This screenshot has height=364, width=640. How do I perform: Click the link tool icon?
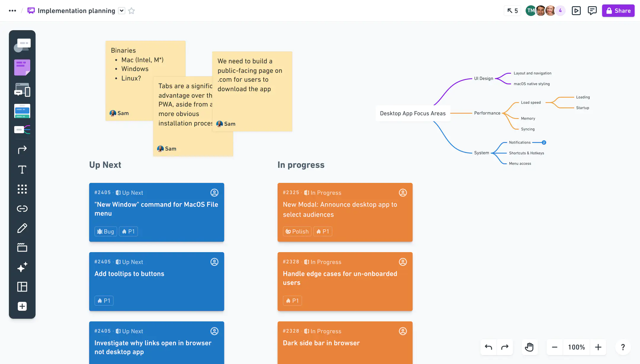22,209
